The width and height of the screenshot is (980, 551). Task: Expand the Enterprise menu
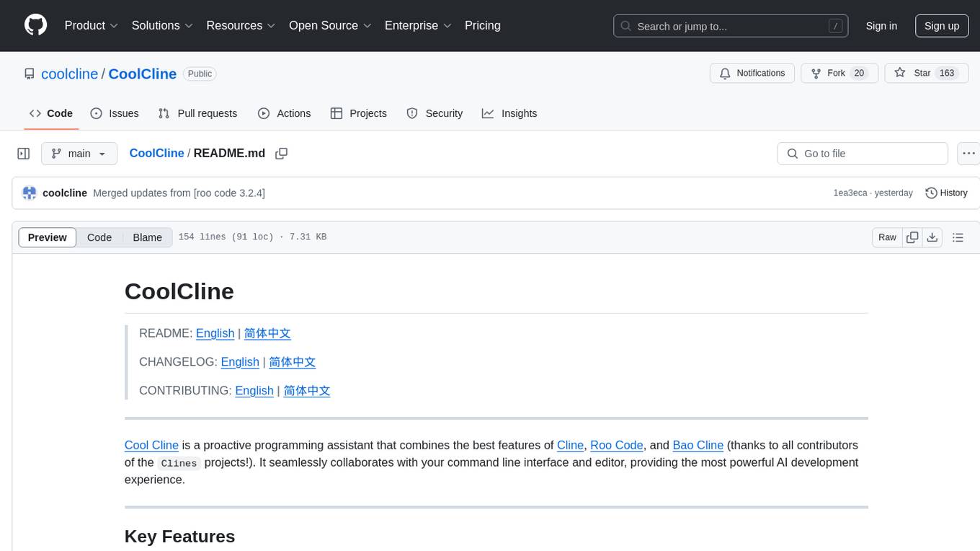pyautogui.click(x=418, y=25)
